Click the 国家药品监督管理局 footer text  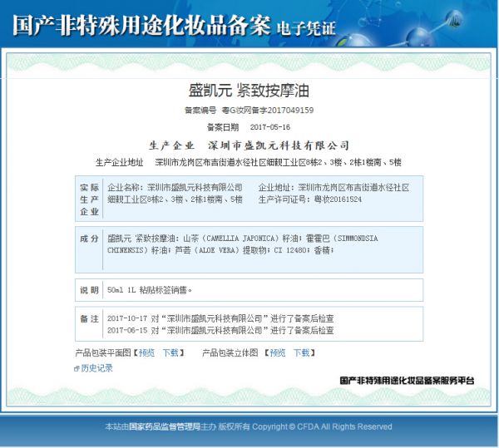[165, 426]
